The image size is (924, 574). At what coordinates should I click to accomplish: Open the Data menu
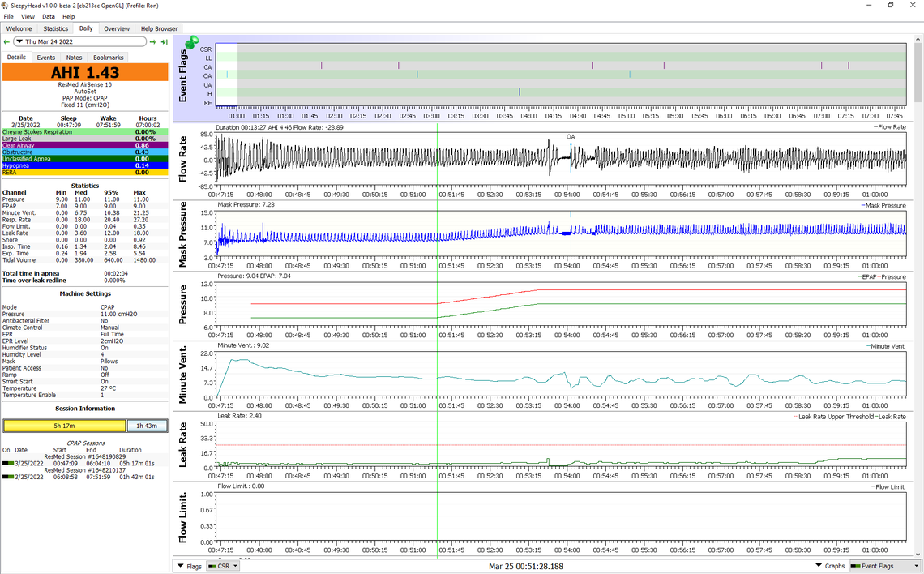pos(49,16)
